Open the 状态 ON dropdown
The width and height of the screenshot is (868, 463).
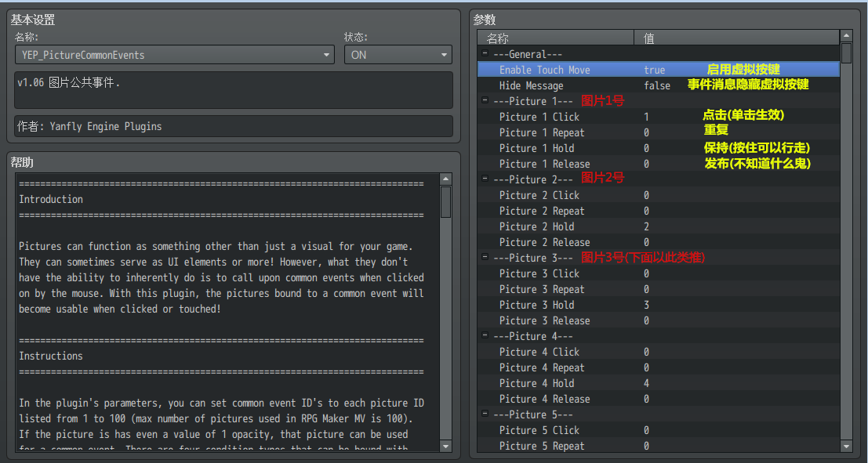pos(398,55)
